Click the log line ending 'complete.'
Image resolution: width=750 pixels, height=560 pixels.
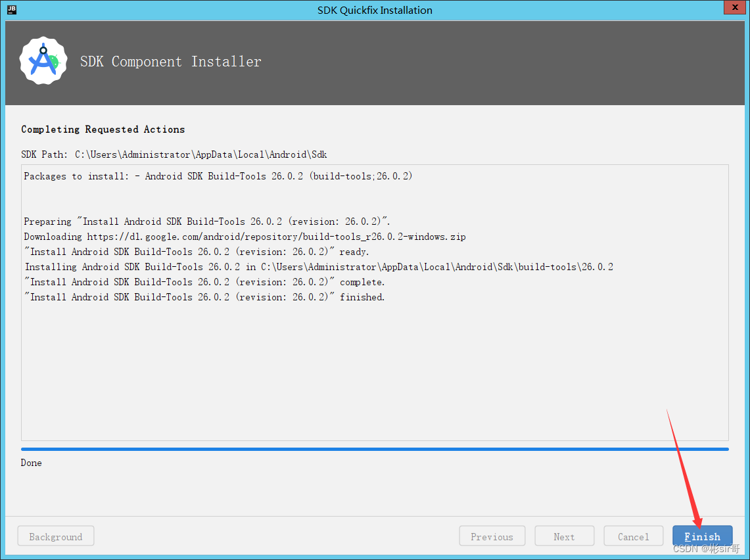pos(204,282)
